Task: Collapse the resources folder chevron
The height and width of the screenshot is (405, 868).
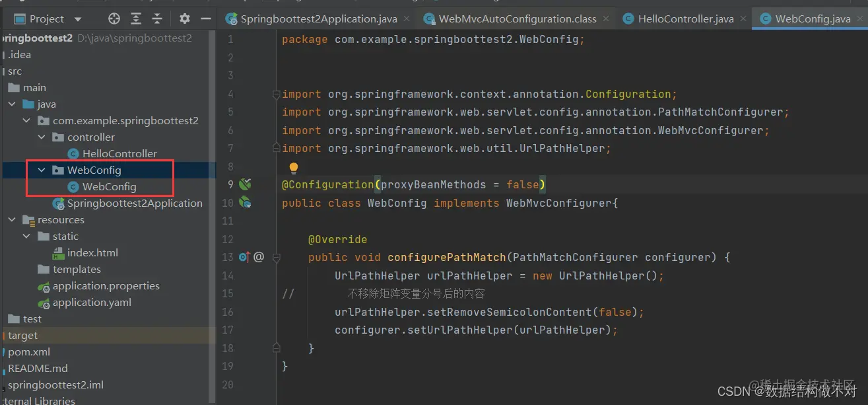Action: (12, 220)
